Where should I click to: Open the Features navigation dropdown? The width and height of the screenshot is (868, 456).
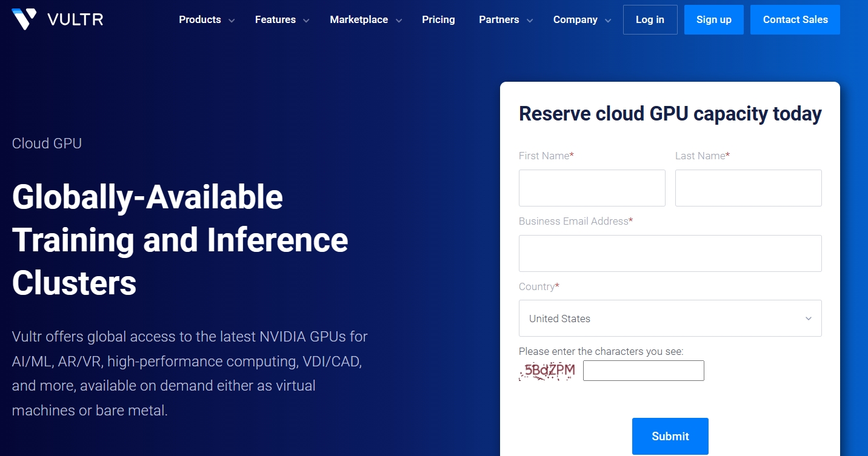point(275,19)
